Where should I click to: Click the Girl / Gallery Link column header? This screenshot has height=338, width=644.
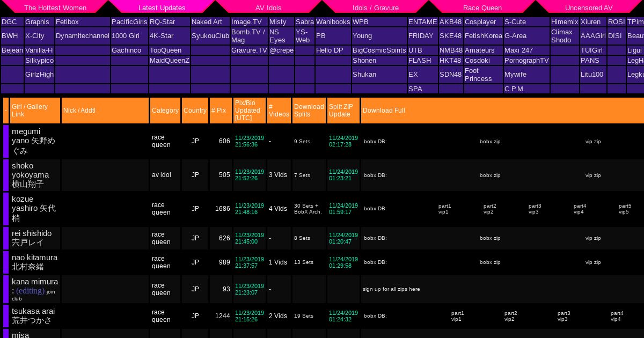point(35,111)
